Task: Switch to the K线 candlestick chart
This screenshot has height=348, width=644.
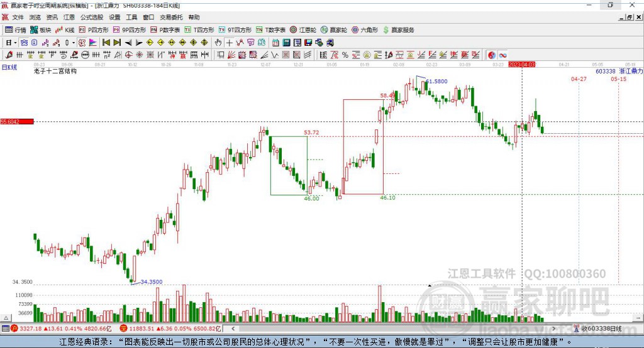Action: pyautogui.click(x=65, y=30)
